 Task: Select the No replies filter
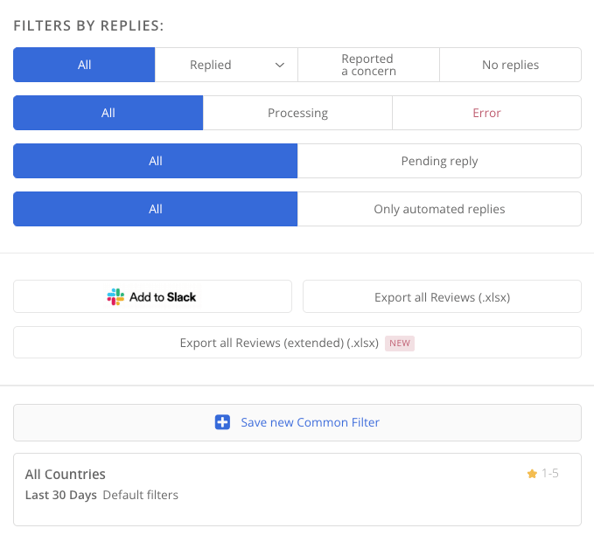(510, 65)
